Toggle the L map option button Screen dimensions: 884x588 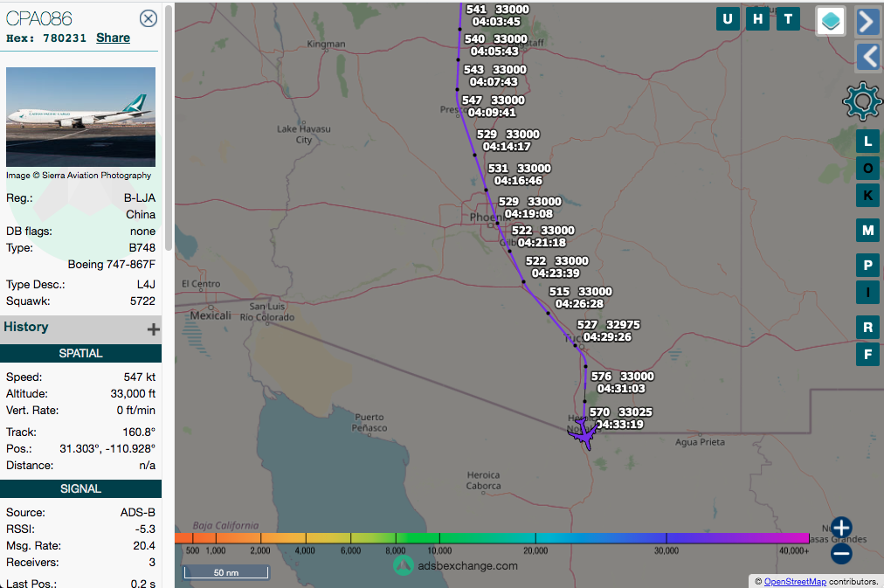coord(867,142)
